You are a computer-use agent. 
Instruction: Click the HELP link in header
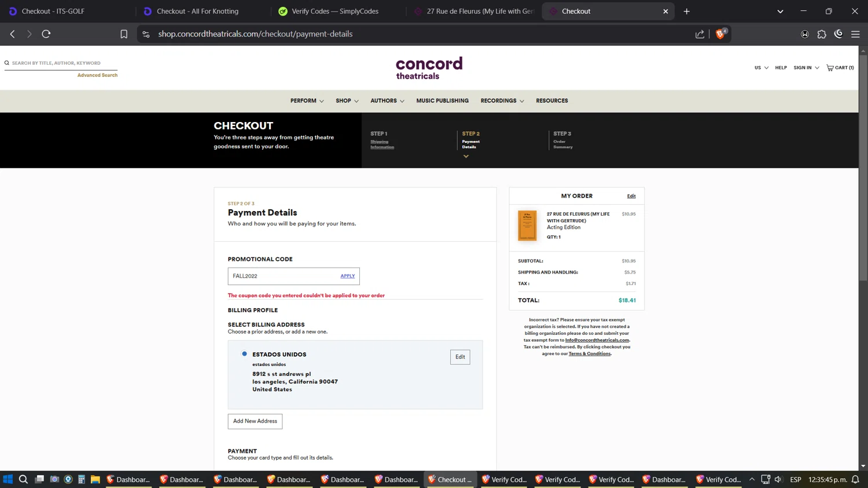[x=781, y=68]
